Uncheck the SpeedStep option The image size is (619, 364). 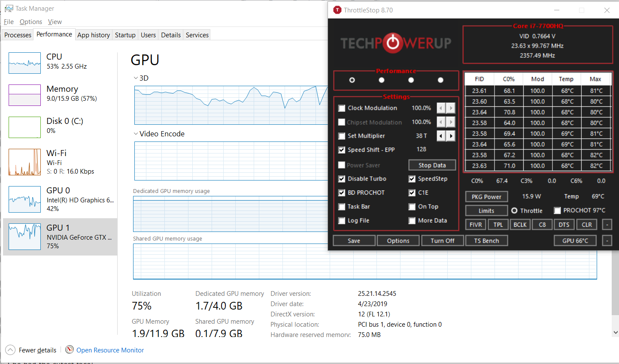(412, 179)
